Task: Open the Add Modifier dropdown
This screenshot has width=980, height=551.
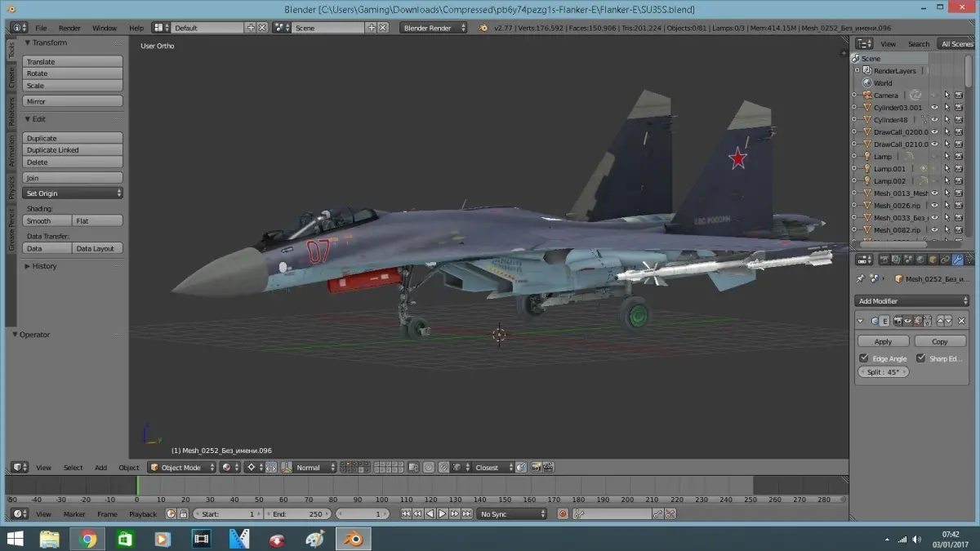Action: coord(913,301)
